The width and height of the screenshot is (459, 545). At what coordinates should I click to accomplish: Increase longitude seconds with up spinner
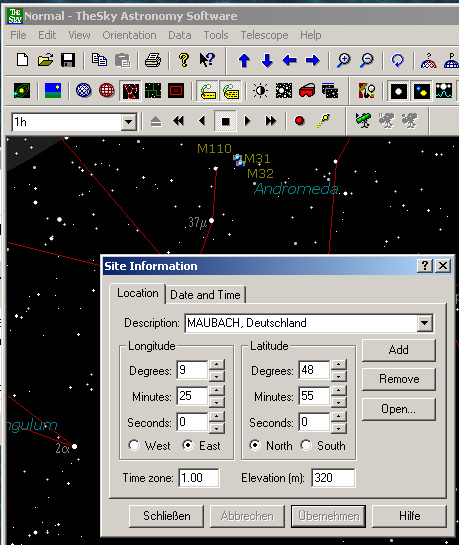coord(217,416)
